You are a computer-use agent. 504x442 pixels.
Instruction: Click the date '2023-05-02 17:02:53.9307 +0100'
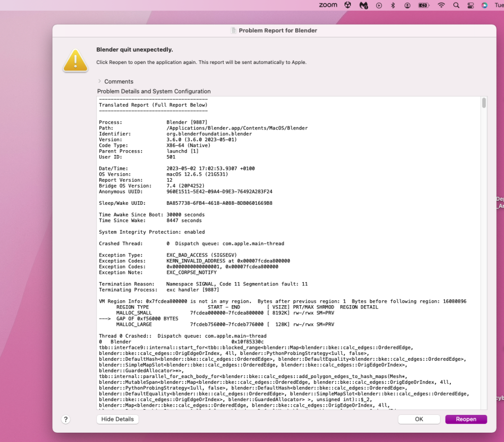click(211, 168)
